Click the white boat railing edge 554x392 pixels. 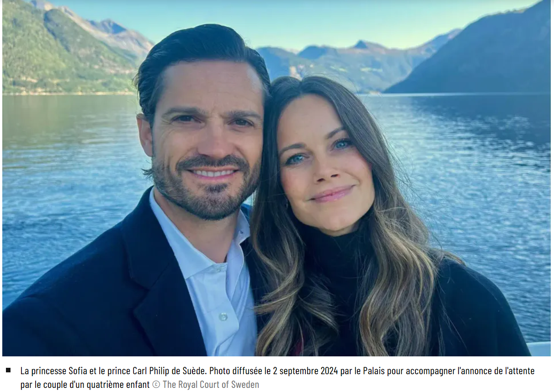(x=538, y=349)
